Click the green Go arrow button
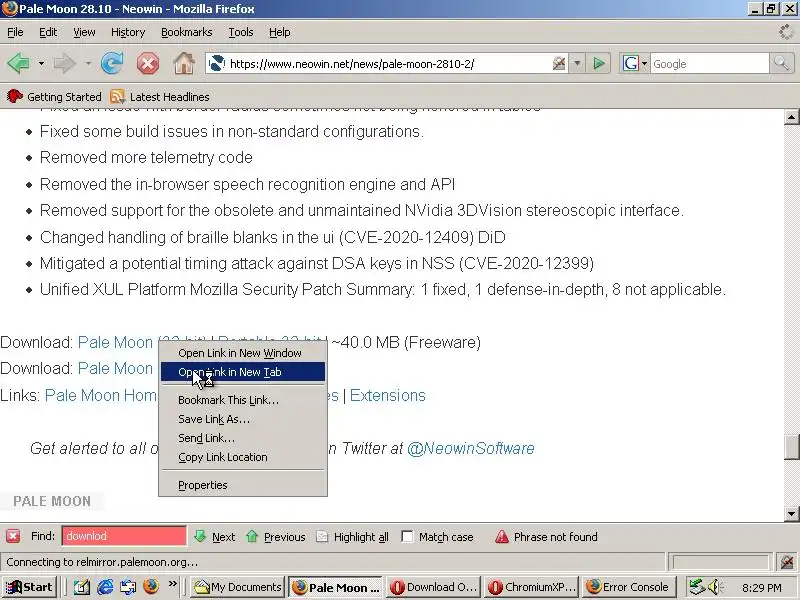Image resolution: width=800 pixels, height=600 pixels. [x=598, y=64]
